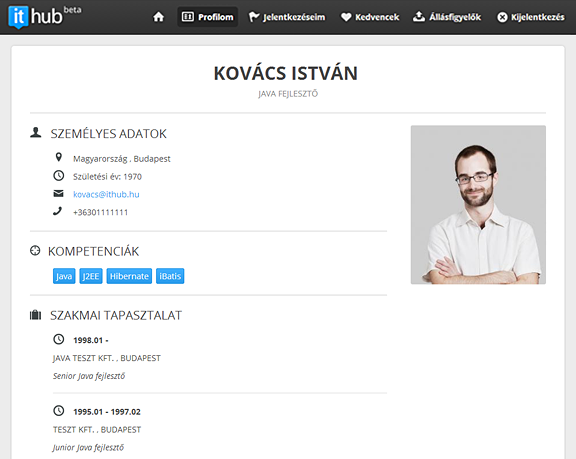Click the IT hub beta logo
Viewport: 576px width, 459px height.
coord(45,17)
